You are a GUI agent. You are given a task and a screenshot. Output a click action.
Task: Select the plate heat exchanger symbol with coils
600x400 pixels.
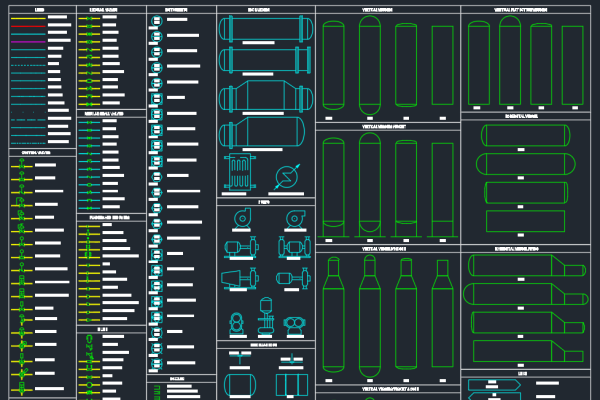[240, 172]
